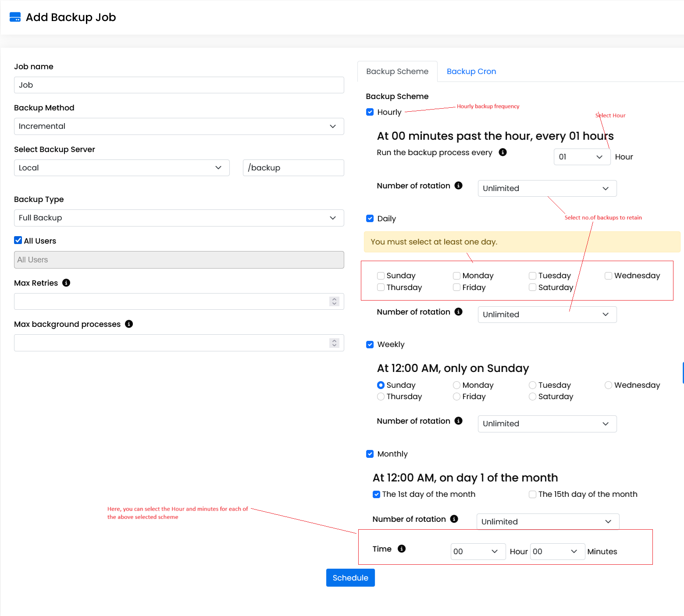Click the Max Retries info icon
684x616 pixels.
(66, 283)
